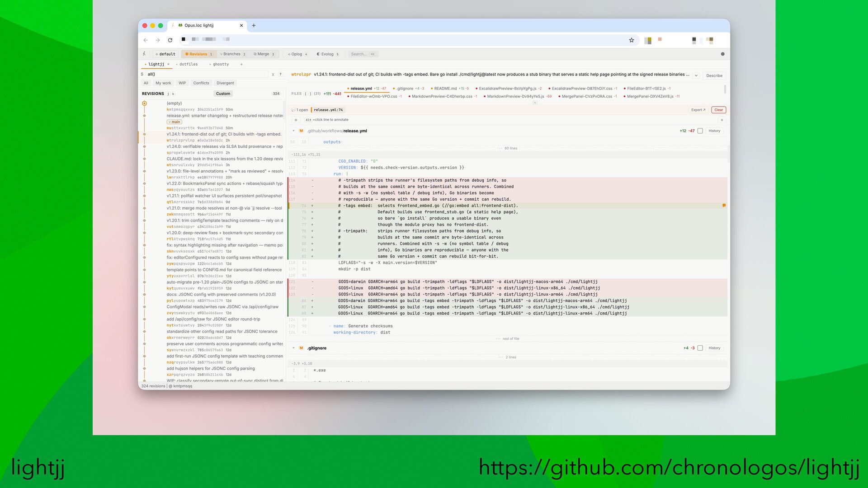
Task: Toggle the Divergent filter chip
Action: coord(225,83)
